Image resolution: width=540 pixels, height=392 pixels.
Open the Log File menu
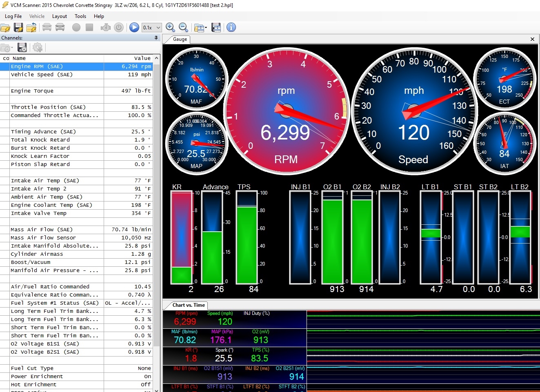point(13,16)
